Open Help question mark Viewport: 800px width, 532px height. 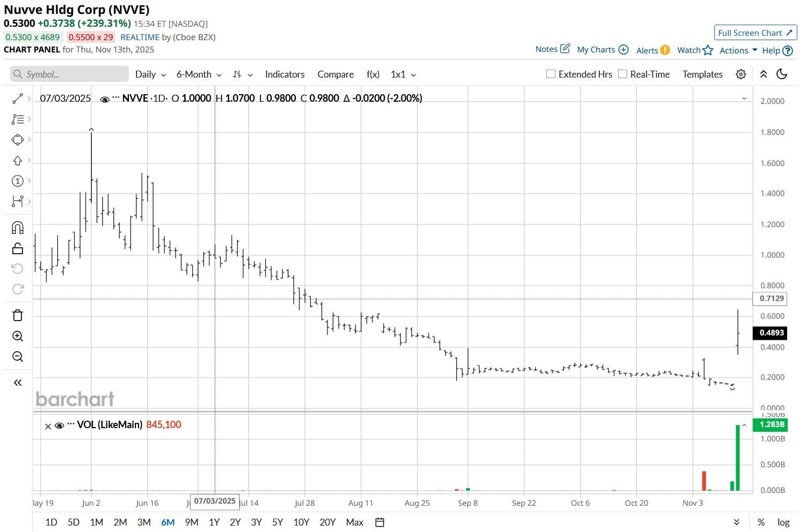point(777,50)
